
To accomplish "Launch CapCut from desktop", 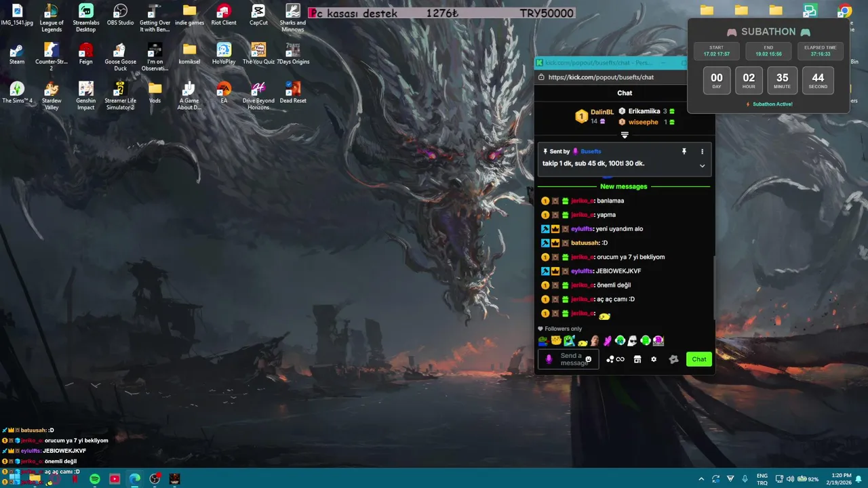I will click(258, 15).
